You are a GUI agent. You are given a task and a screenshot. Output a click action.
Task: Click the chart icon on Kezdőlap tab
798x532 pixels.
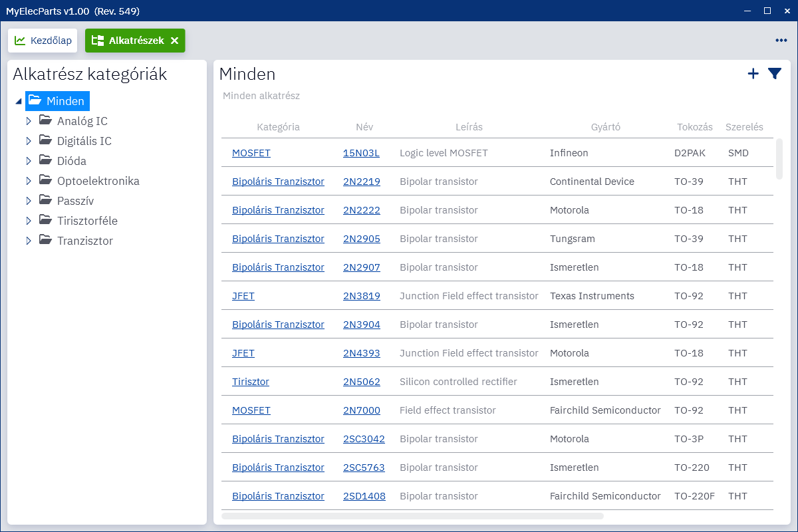[20, 41]
